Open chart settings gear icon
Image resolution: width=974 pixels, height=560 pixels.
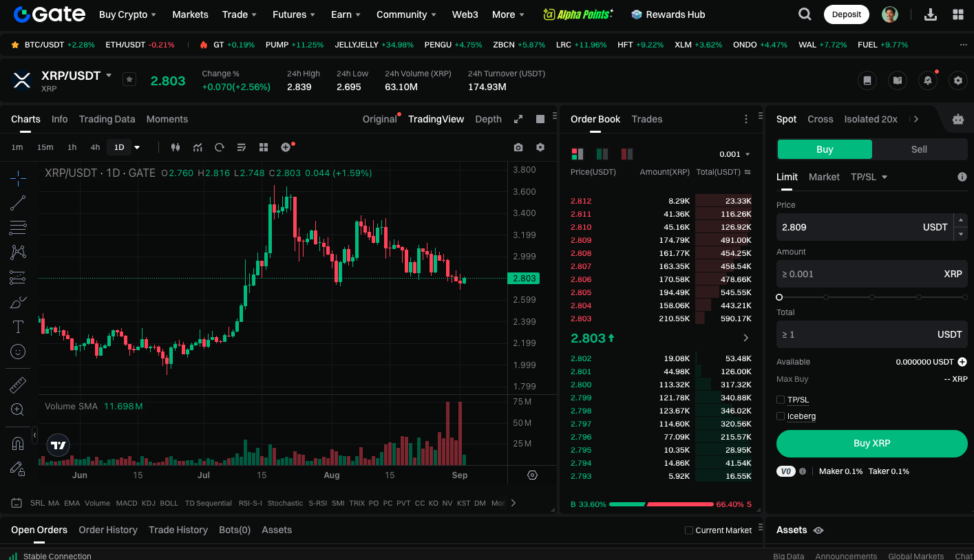[540, 147]
